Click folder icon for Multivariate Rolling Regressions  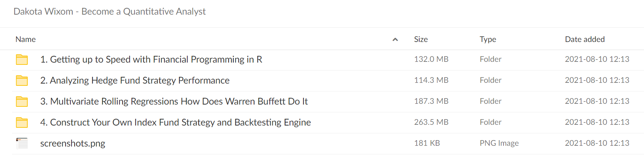[x=22, y=102]
